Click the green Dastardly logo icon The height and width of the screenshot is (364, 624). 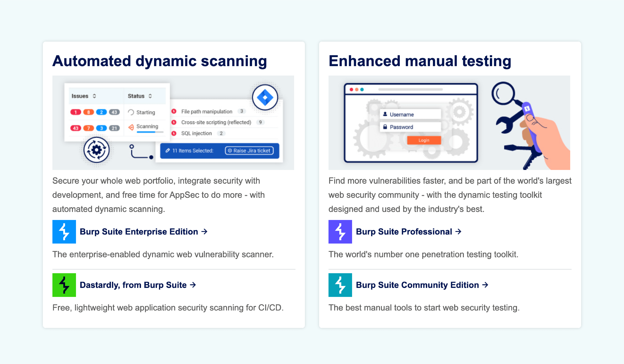coord(64,285)
